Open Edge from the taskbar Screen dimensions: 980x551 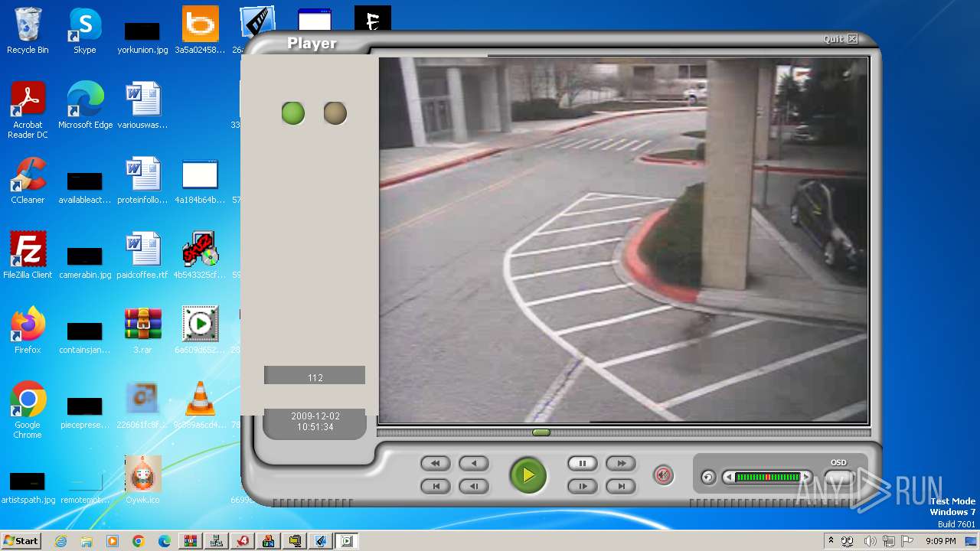165,541
